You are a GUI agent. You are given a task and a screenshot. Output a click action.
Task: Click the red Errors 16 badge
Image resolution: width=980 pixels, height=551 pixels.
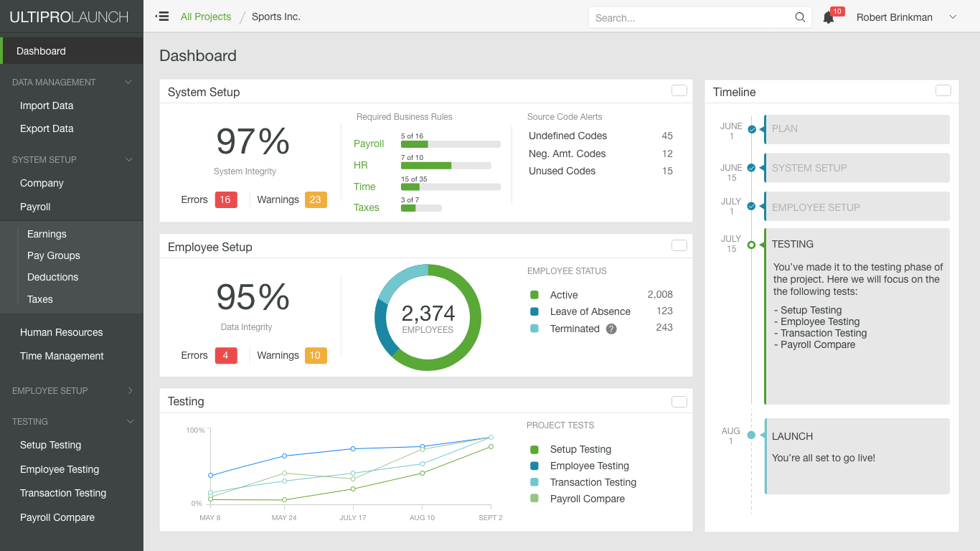tap(226, 199)
